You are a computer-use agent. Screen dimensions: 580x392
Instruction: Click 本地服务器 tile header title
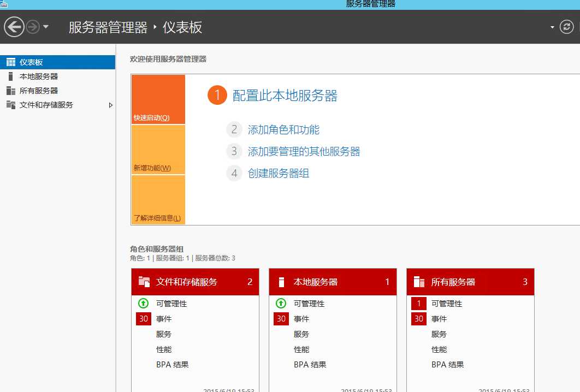pyautogui.click(x=316, y=282)
